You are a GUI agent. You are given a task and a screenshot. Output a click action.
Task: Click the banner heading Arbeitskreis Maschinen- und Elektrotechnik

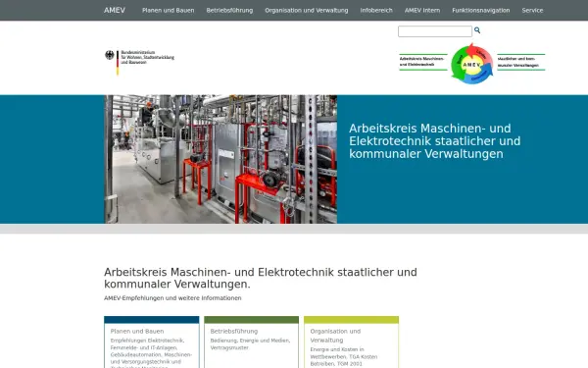pos(434,141)
